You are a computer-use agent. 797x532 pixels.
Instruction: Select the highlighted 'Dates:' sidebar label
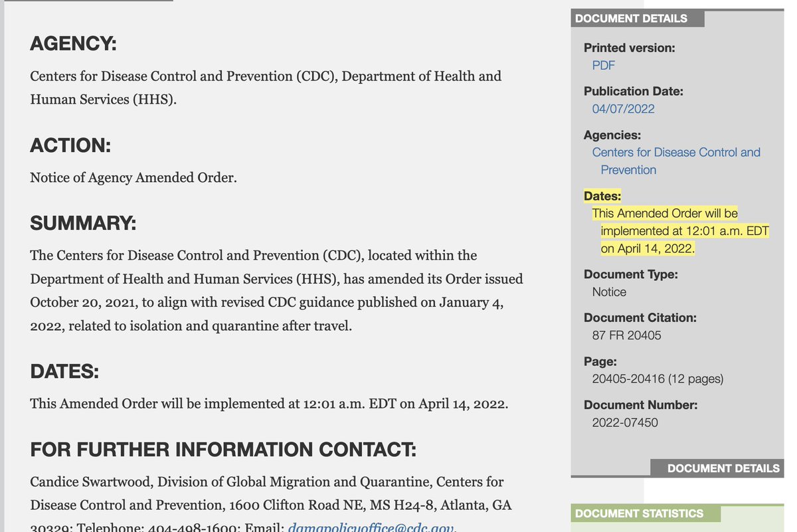[602, 196]
